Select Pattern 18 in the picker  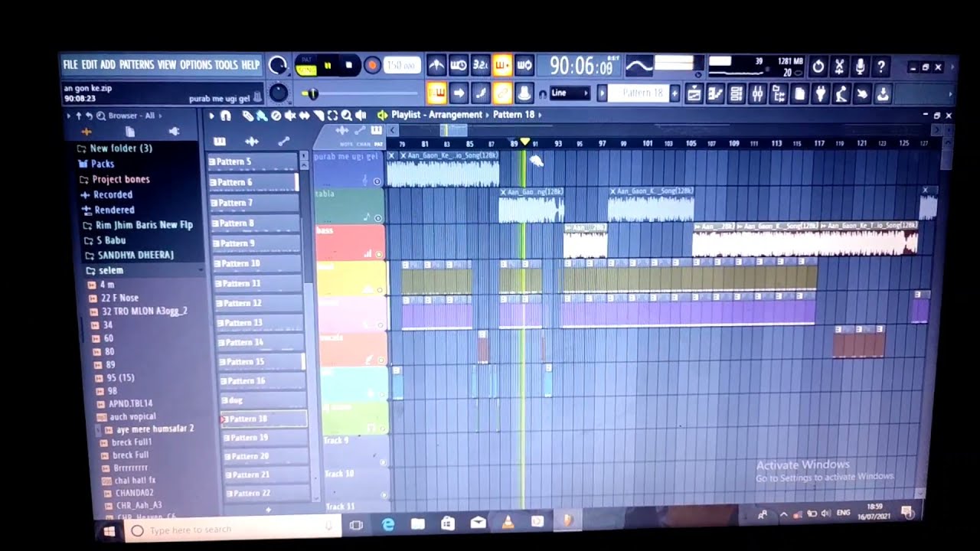point(263,419)
